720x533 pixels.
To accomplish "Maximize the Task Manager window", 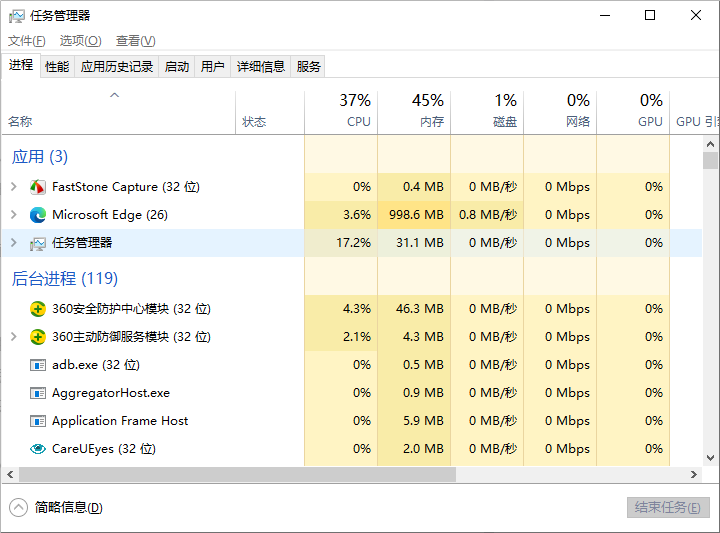I will pyautogui.click(x=650, y=16).
